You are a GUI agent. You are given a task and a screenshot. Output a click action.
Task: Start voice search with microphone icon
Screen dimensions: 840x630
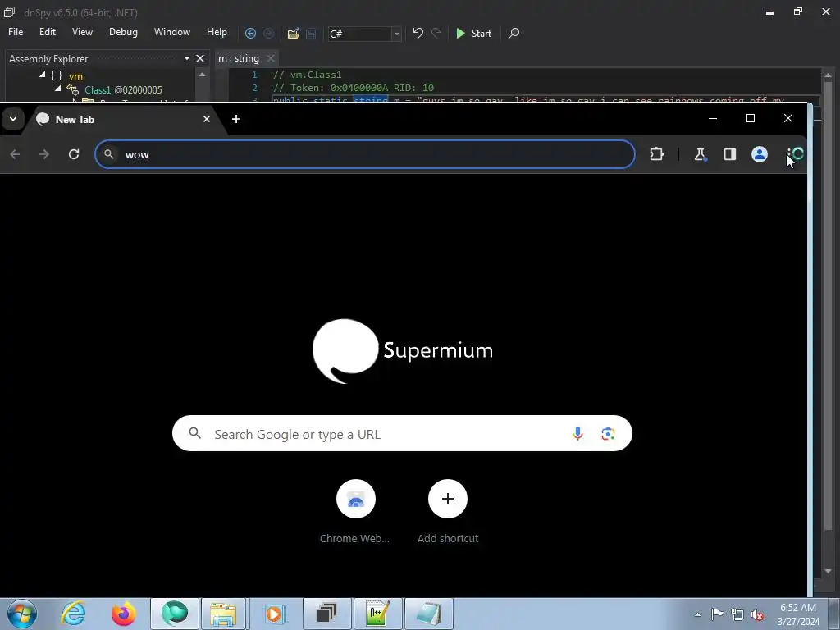pyautogui.click(x=577, y=433)
